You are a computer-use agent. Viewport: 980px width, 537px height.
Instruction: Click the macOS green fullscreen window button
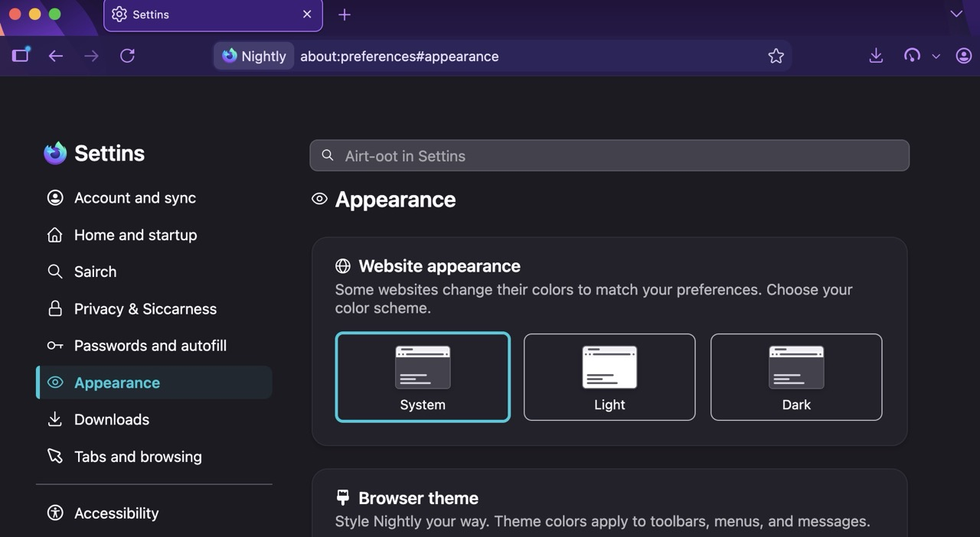tap(54, 14)
